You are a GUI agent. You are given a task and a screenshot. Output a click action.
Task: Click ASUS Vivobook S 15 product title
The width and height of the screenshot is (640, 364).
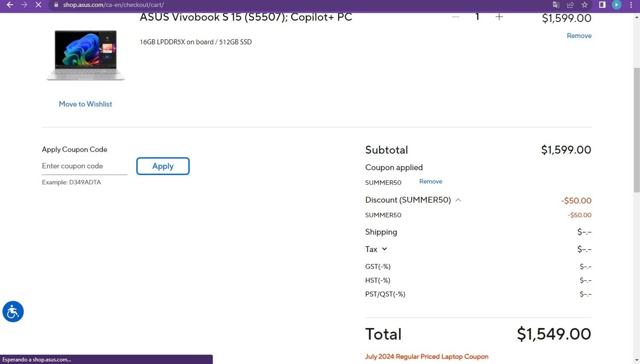coord(246,17)
